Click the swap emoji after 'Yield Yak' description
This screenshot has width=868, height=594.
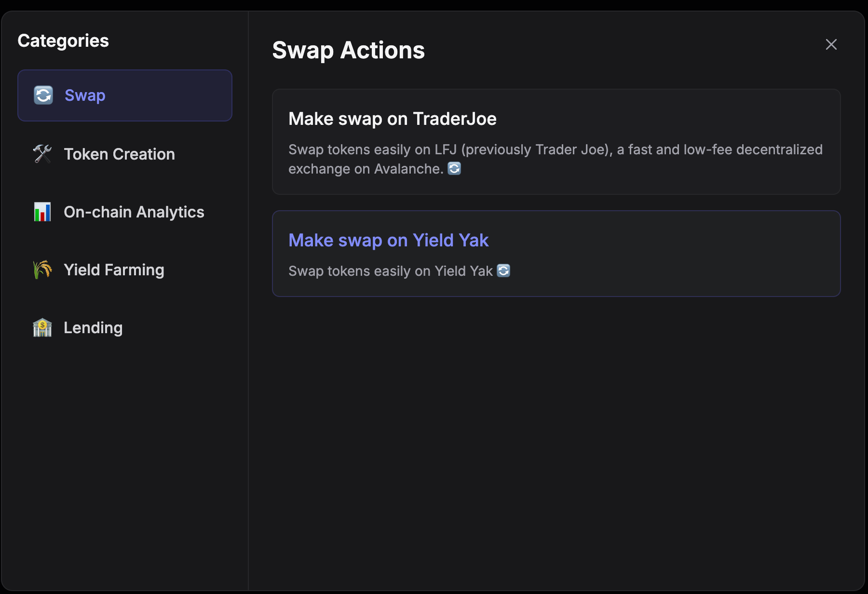503,270
